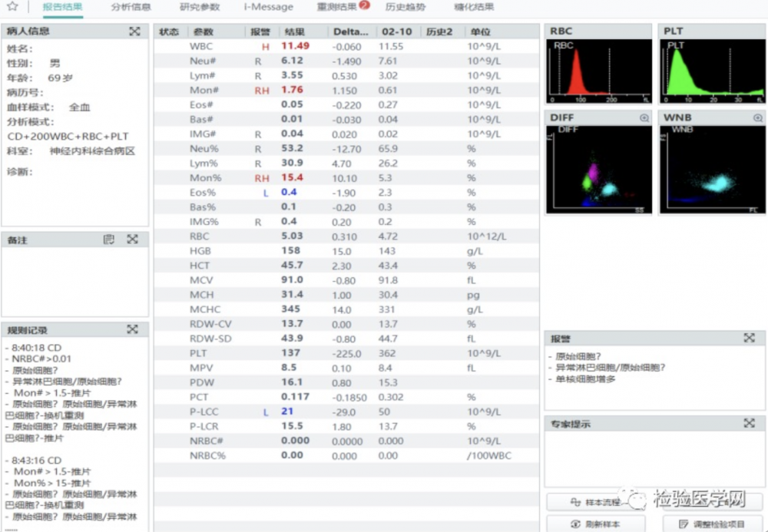Open the i-Message tab
The image size is (768, 532).
pyautogui.click(x=268, y=7)
